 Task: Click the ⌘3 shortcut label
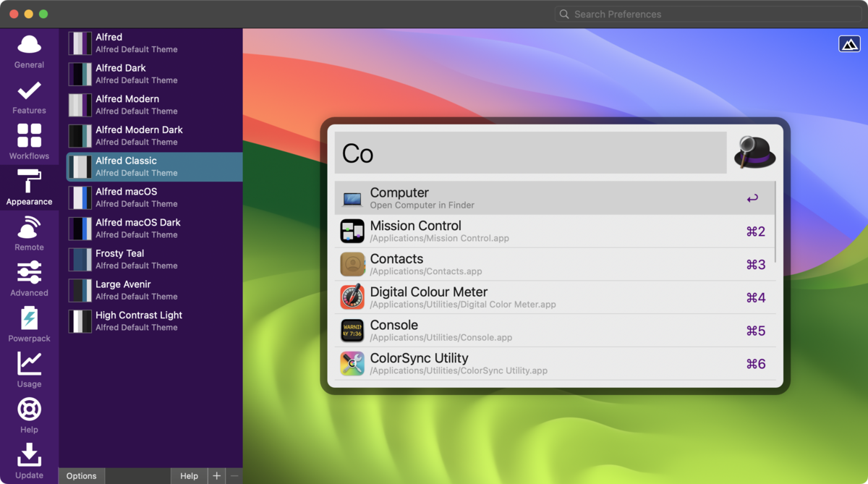[x=756, y=265]
